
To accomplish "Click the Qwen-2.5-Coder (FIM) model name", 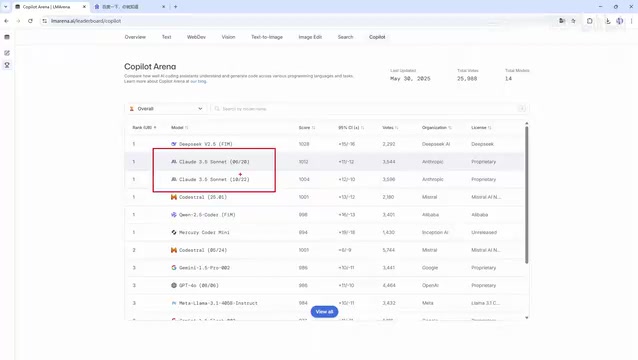I will (207, 215).
